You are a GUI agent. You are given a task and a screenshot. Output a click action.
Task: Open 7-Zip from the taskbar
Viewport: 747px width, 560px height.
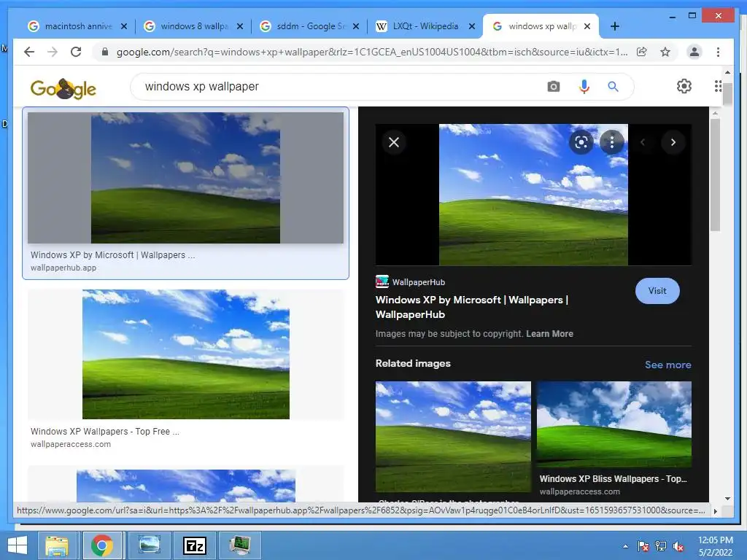coord(195,545)
